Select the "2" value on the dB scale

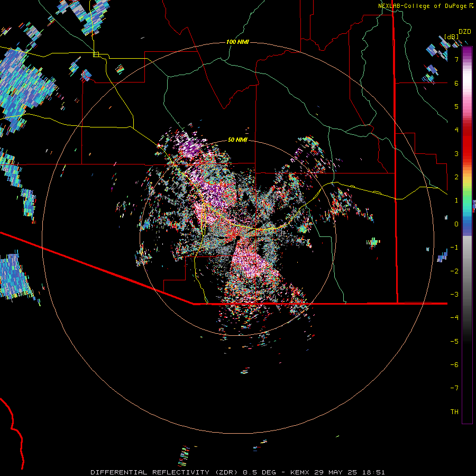click(x=456, y=177)
